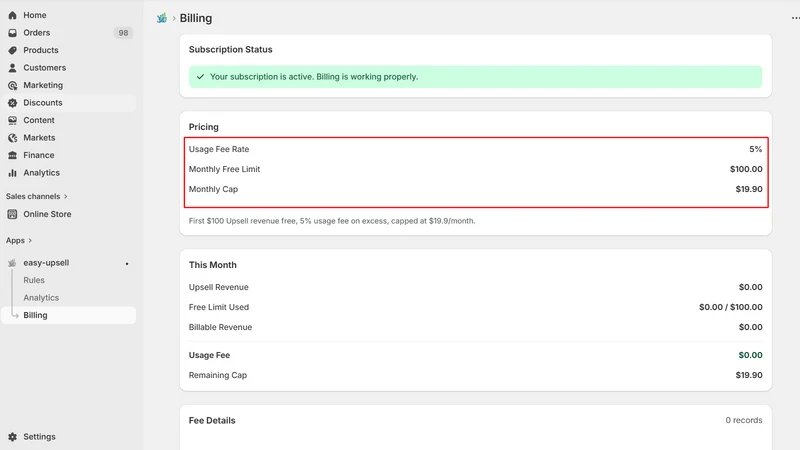Click the Settings gear icon
The height and width of the screenshot is (450, 800).
pyautogui.click(x=12, y=437)
